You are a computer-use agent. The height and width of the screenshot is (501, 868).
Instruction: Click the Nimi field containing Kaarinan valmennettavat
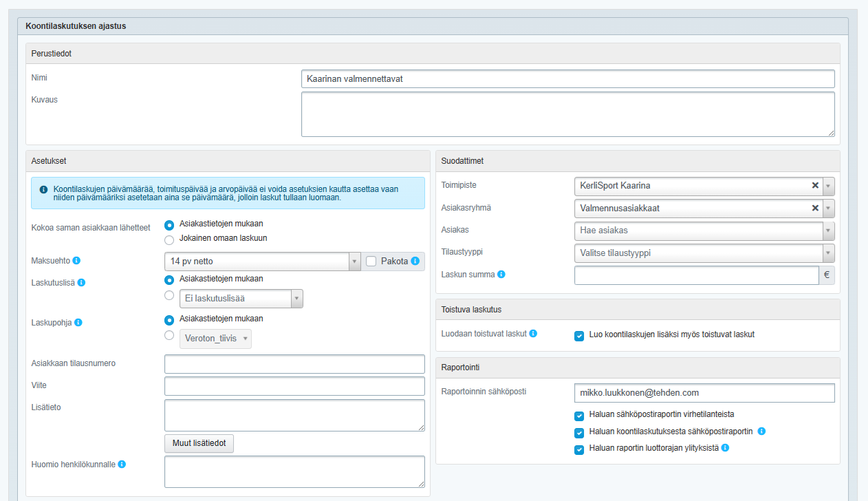tap(567, 79)
